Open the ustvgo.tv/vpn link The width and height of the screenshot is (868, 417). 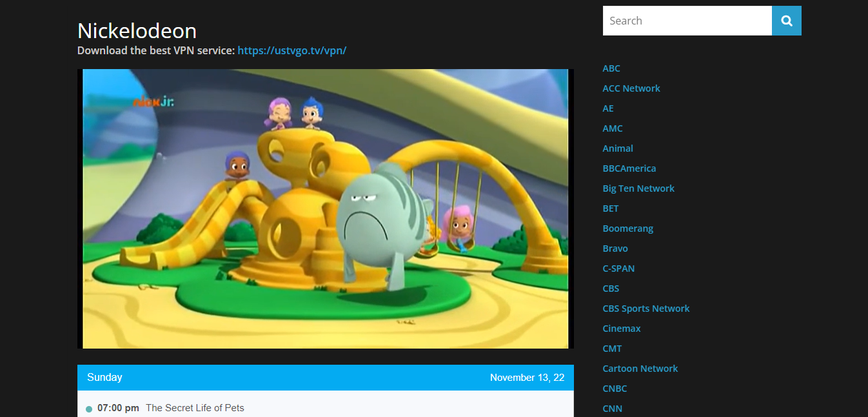pos(292,50)
